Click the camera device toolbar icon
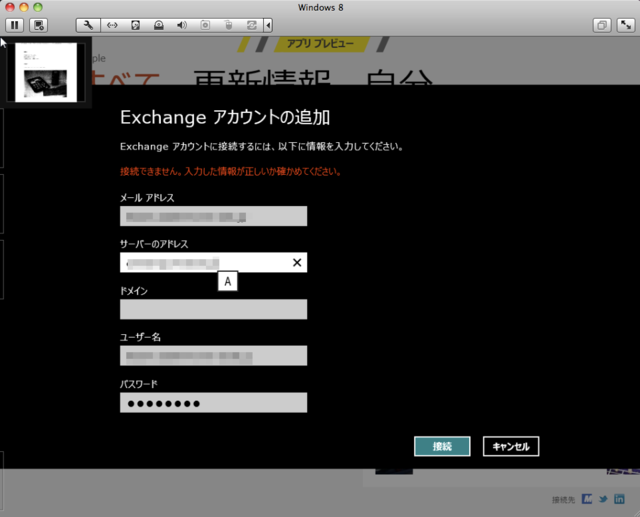Image resolution: width=640 pixels, height=517 pixels. [x=205, y=25]
